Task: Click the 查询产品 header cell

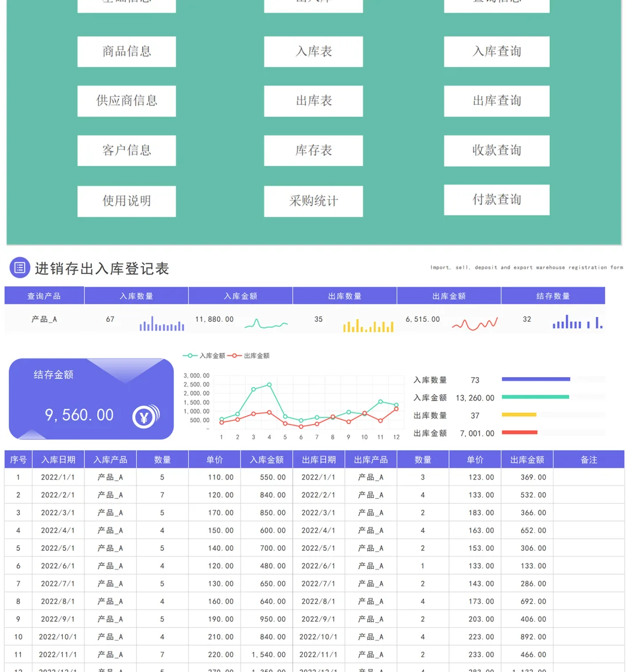Action: (44, 296)
